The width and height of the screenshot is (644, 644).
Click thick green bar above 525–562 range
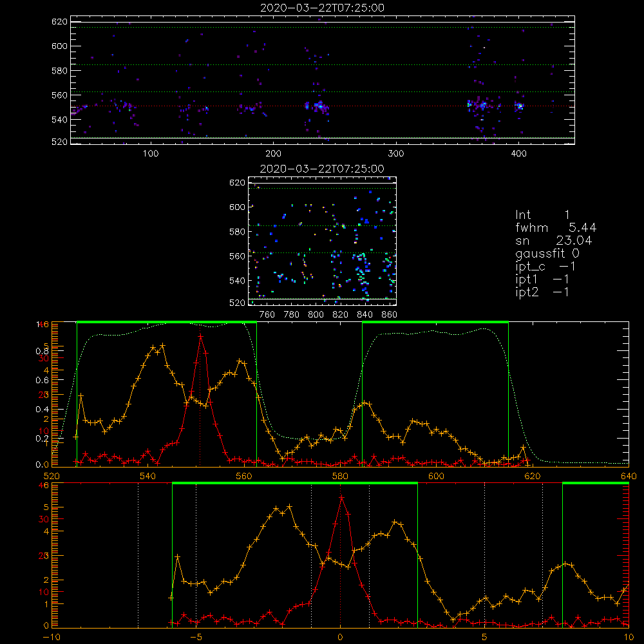[167, 322]
